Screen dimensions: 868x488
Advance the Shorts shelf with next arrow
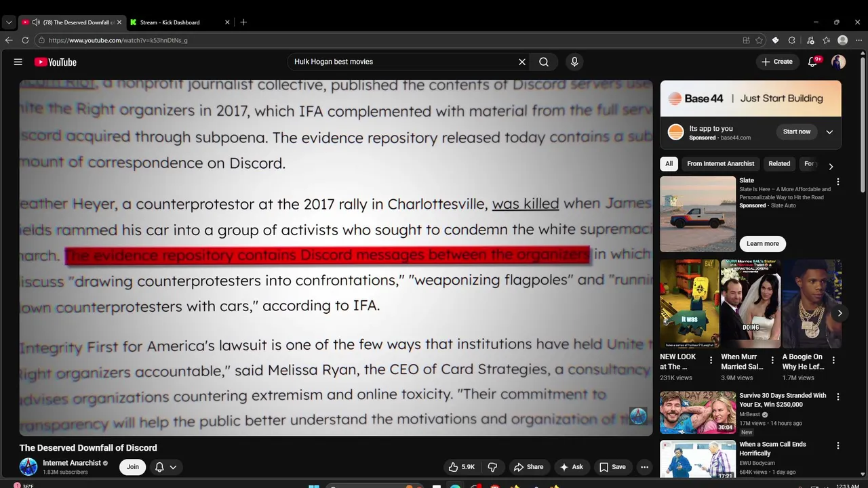point(840,313)
